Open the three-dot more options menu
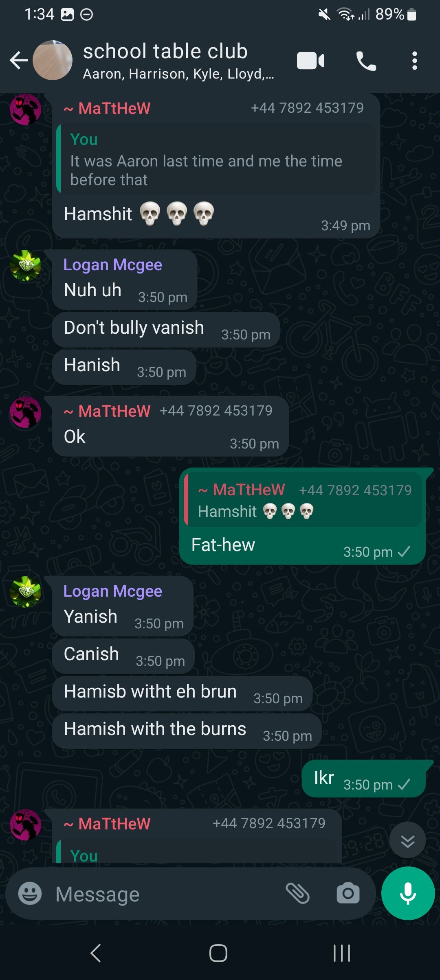This screenshot has width=440, height=980. (414, 61)
